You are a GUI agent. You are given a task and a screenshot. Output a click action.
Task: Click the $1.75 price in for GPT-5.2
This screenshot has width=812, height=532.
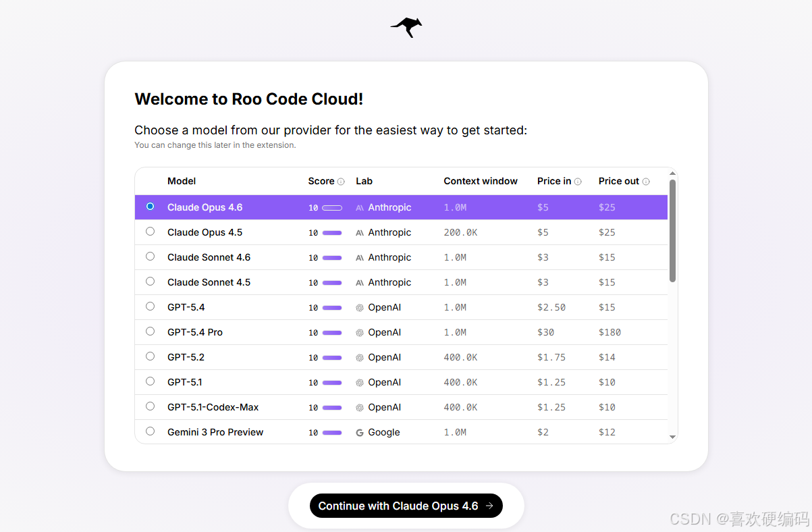(x=551, y=358)
